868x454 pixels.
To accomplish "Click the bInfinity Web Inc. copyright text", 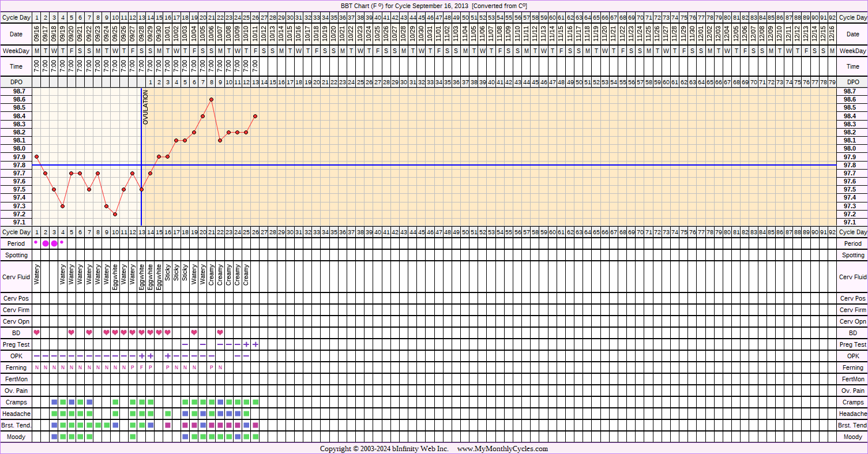I will click(415, 449).
